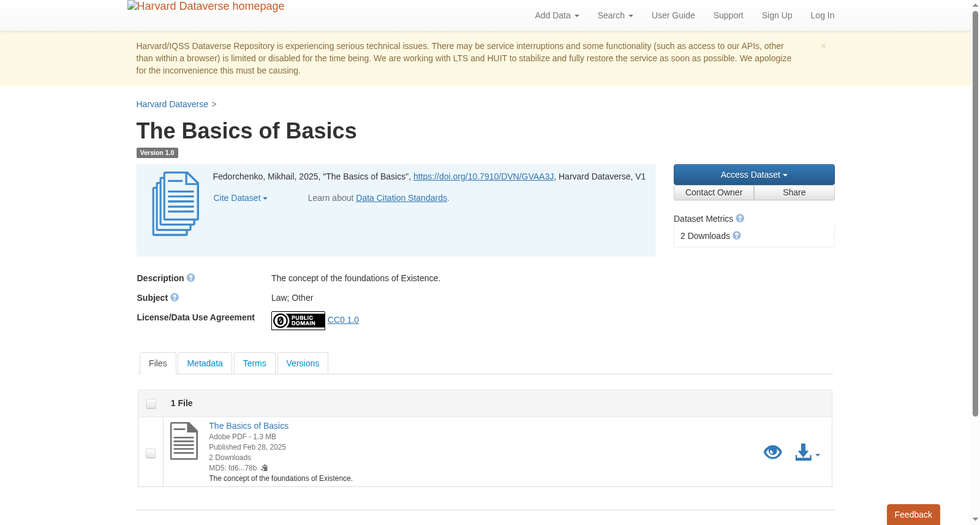Image resolution: width=980 pixels, height=525 pixels.
Task: Expand the Cite Dataset dropdown
Action: click(x=240, y=198)
